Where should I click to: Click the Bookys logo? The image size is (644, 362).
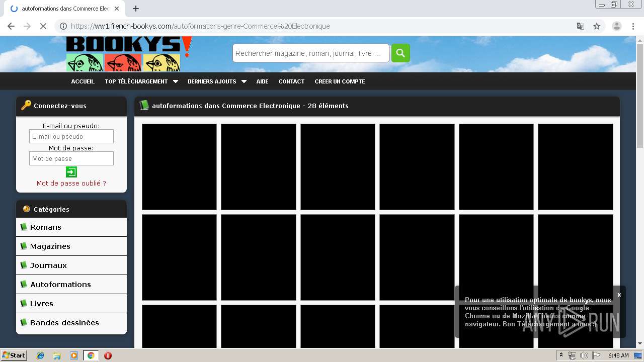coord(129,54)
